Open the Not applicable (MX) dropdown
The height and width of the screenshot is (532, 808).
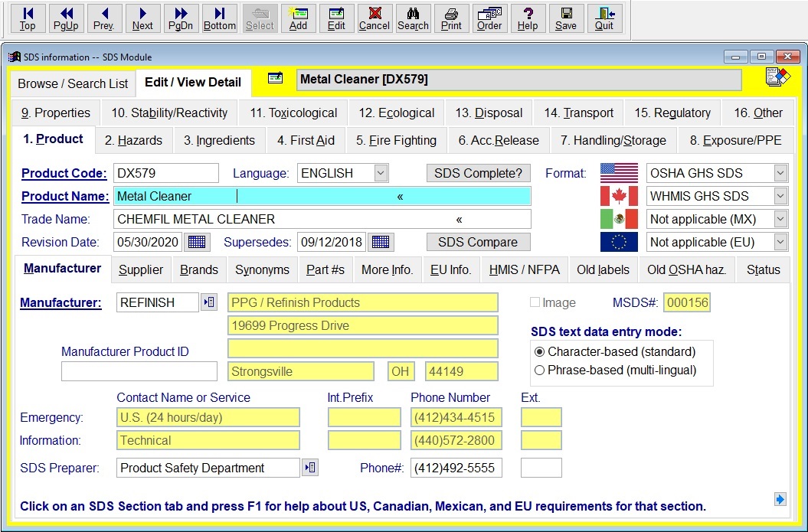coord(780,219)
